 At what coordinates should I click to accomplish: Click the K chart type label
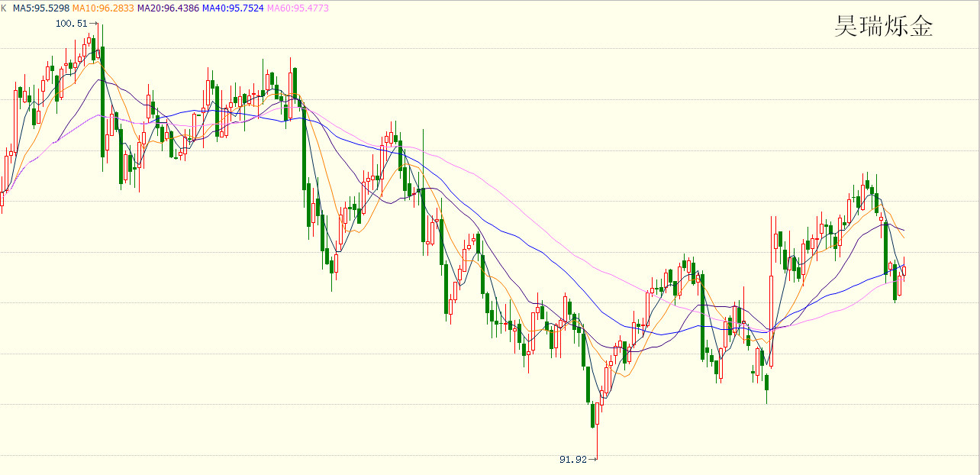coord(3,8)
